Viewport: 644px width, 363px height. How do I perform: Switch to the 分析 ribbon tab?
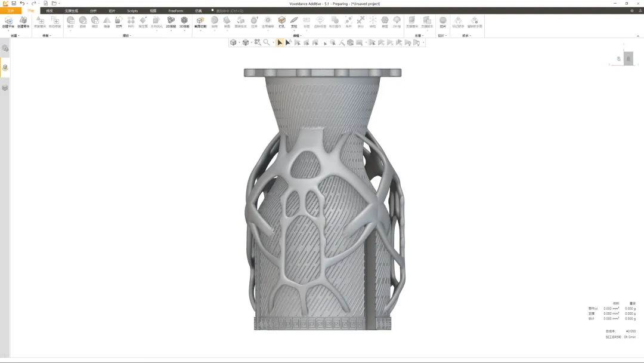click(93, 11)
